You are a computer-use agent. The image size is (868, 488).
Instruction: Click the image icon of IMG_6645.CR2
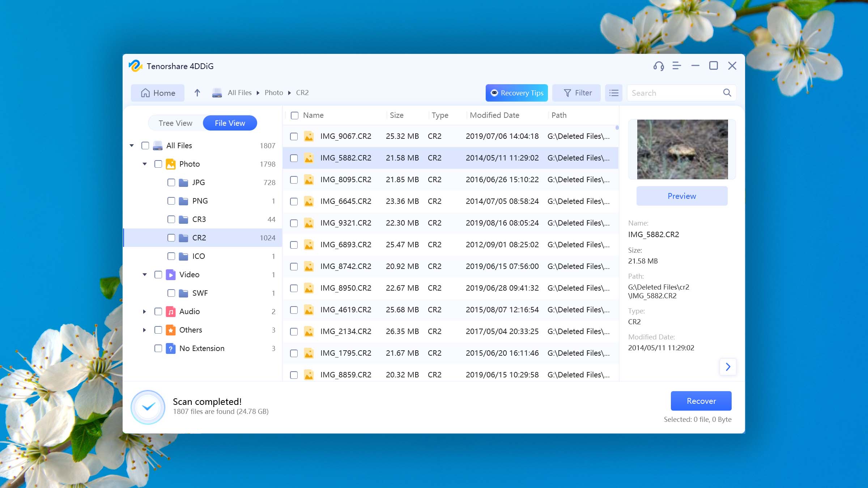pos(309,201)
